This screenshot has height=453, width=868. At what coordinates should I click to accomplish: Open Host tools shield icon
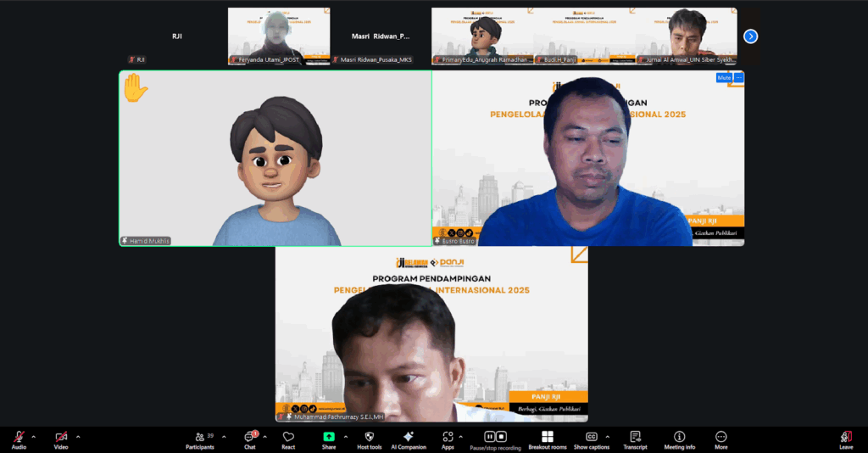pos(370,437)
